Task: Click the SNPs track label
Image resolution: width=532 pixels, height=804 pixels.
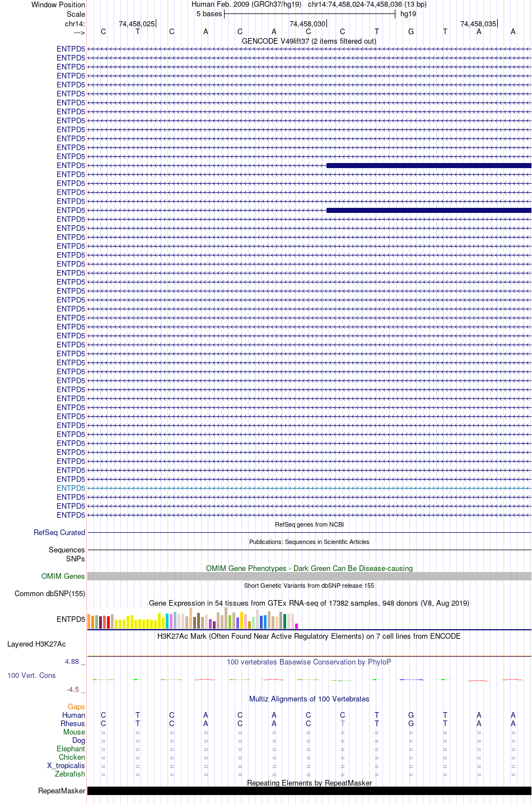Action: coord(75,559)
